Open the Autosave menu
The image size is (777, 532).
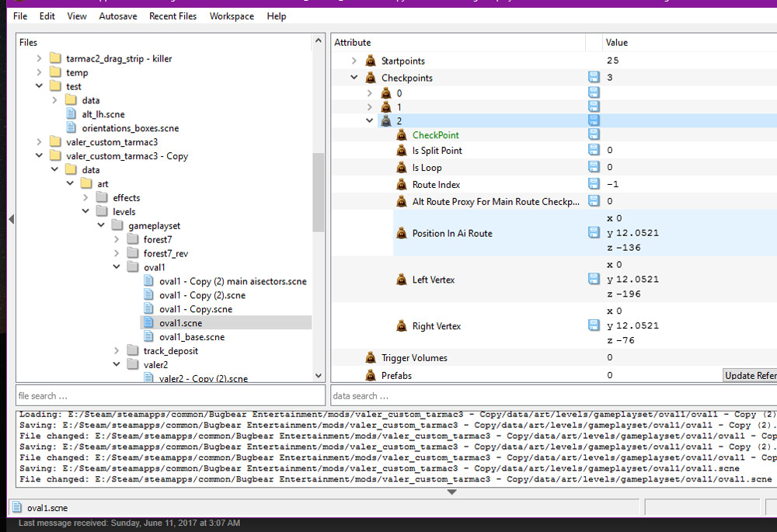pos(118,16)
